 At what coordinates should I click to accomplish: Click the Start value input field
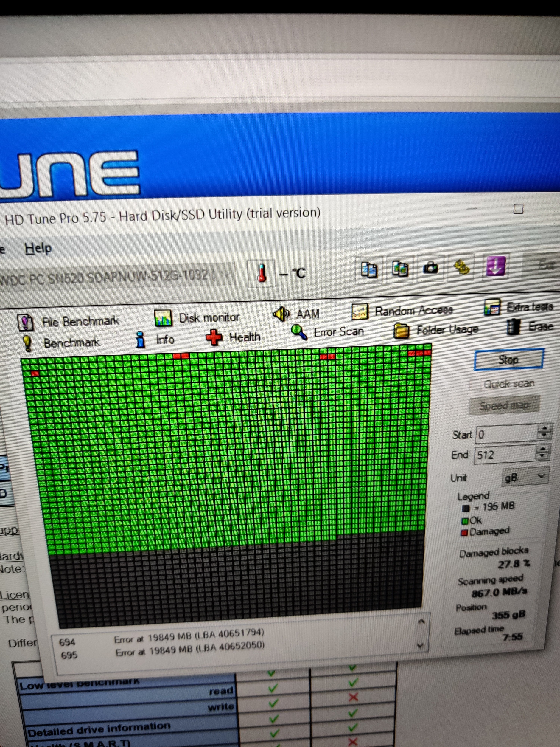pos(507,434)
